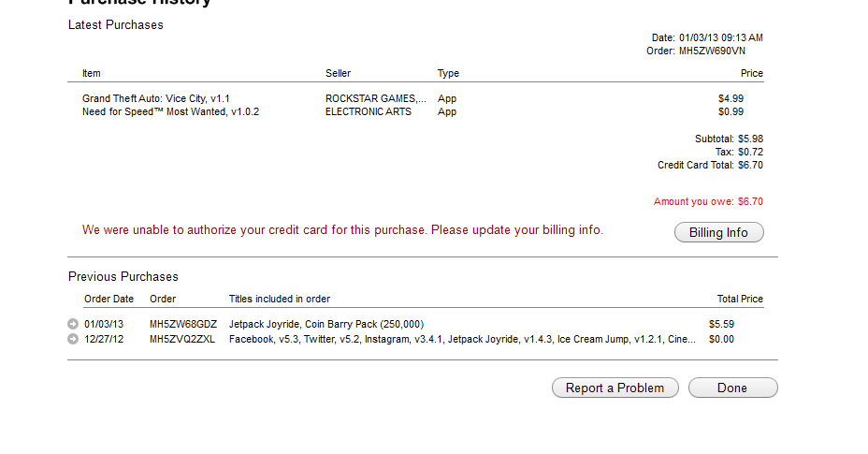Click the Jetpack Joyride, Coin Barry Pack title
Image resolution: width=868 pixels, height=454 pixels.
point(326,324)
